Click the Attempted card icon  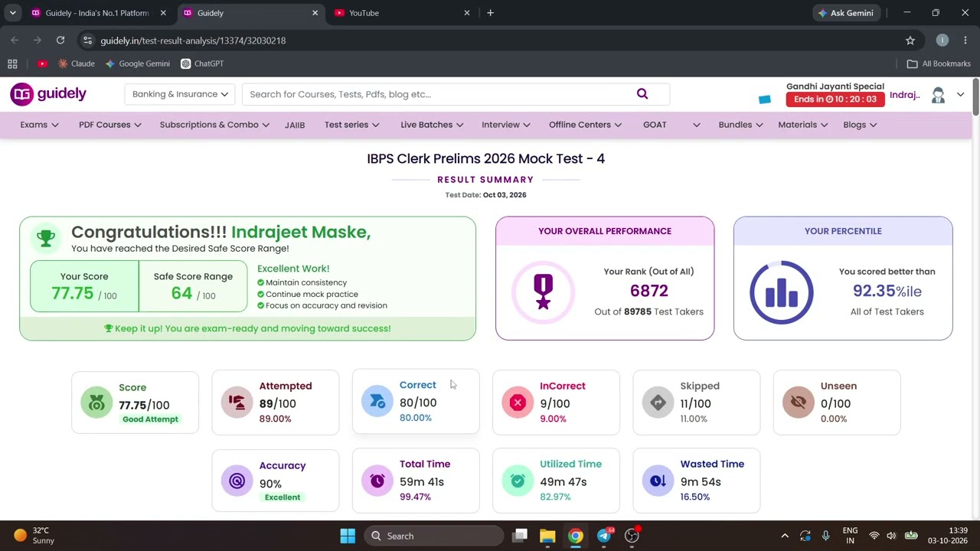point(237,403)
